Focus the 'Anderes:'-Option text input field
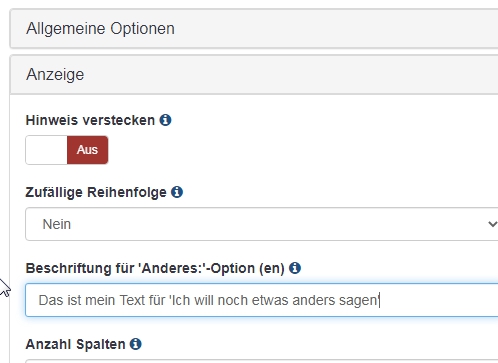This screenshot has height=363, width=498. pyautogui.click(x=262, y=300)
